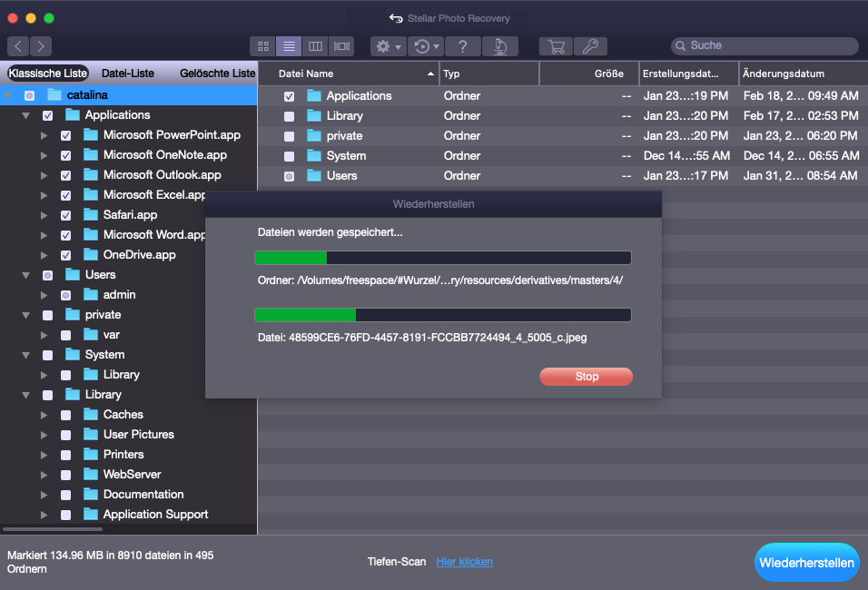This screenshot has width=868, height=590.
Task: Uncheck Safari.app checkbox
Action: [66, 215]
